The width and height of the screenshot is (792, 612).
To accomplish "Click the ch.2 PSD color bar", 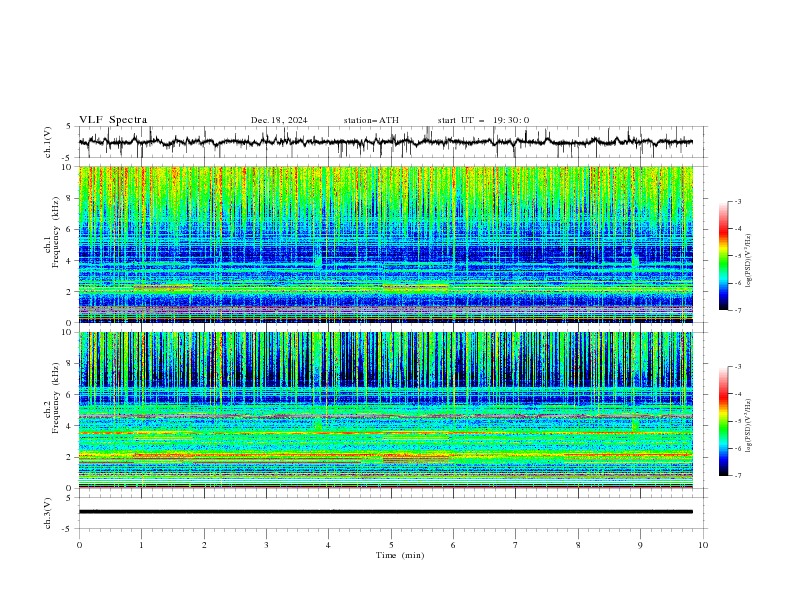I will tap(724, 421).
